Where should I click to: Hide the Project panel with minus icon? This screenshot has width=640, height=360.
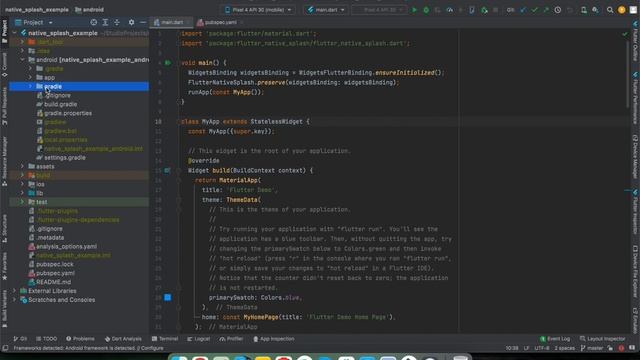(143, 22)
